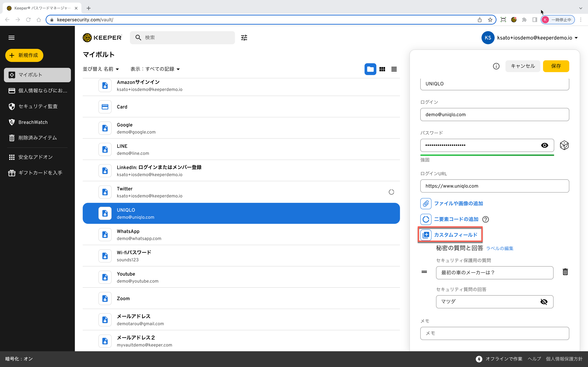Click the login URL input field
Screen dimensions: 588x367
(x=494, y=186)
